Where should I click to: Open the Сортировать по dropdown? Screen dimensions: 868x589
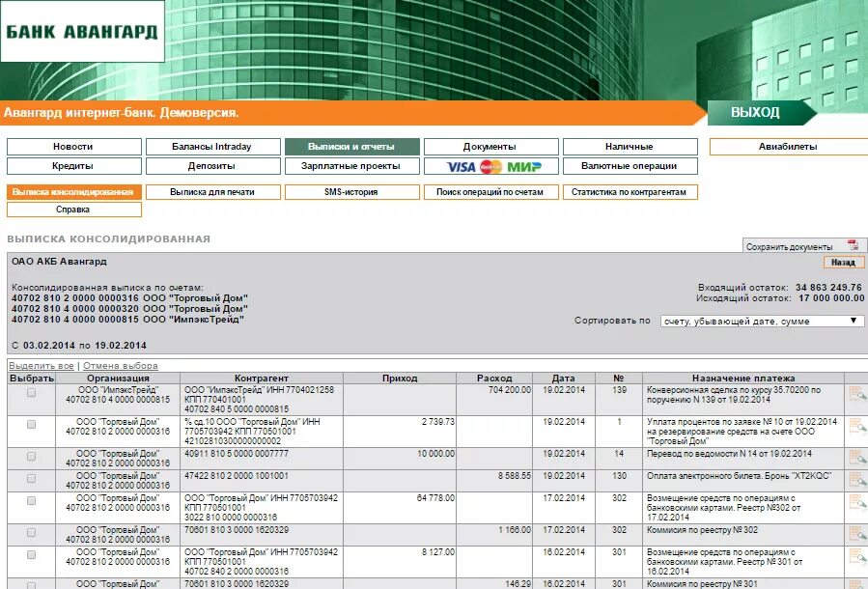762,322
